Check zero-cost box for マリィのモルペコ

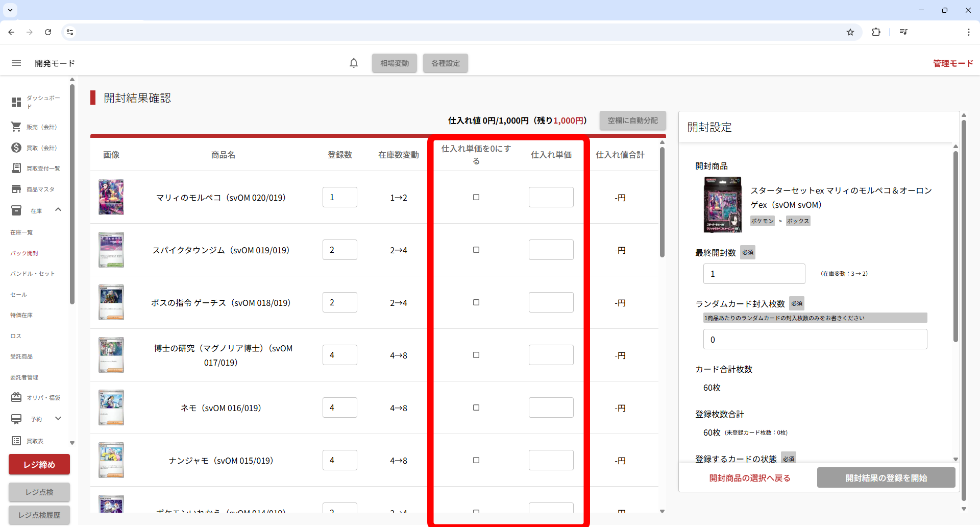[476, 197]
